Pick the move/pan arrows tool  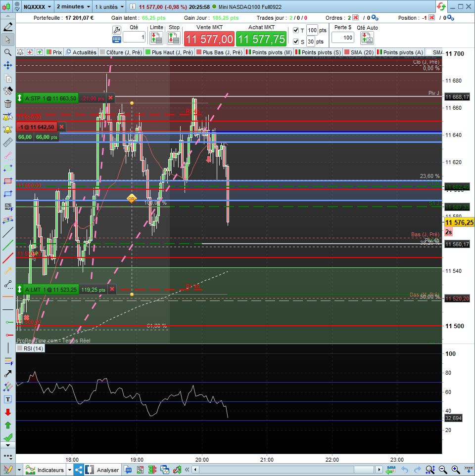[8, 65]
